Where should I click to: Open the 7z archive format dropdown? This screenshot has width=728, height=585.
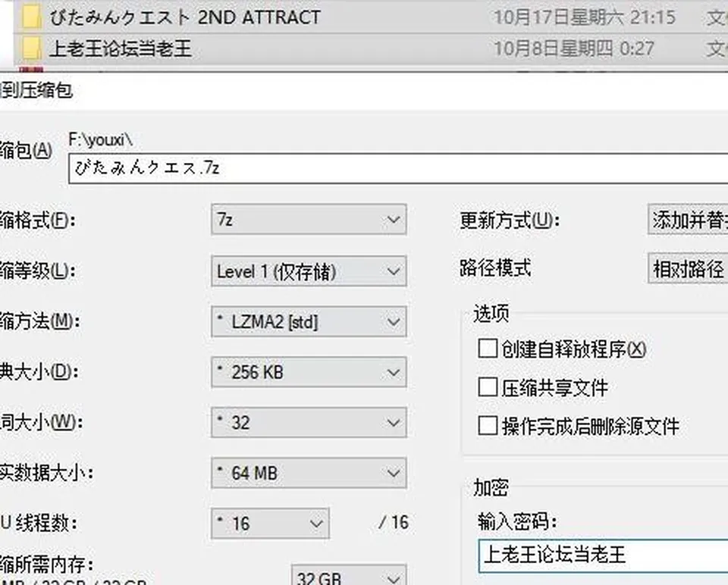point(309,220)
